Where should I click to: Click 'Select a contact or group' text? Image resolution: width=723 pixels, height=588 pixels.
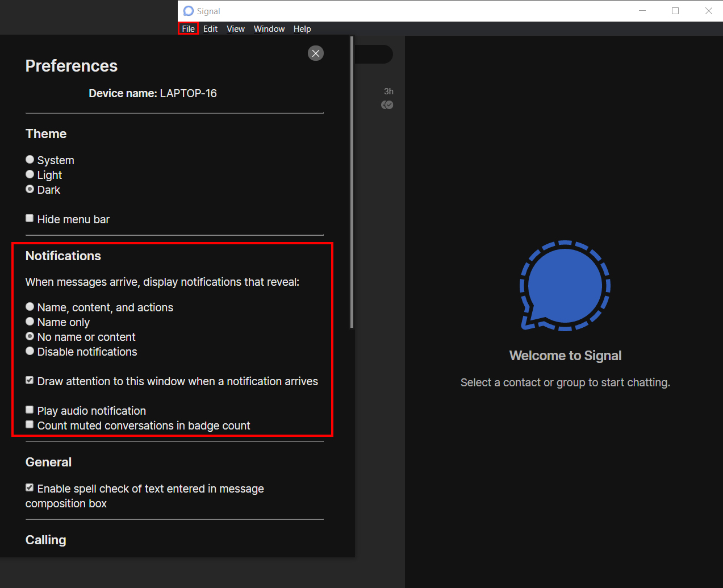coord(565,382)
